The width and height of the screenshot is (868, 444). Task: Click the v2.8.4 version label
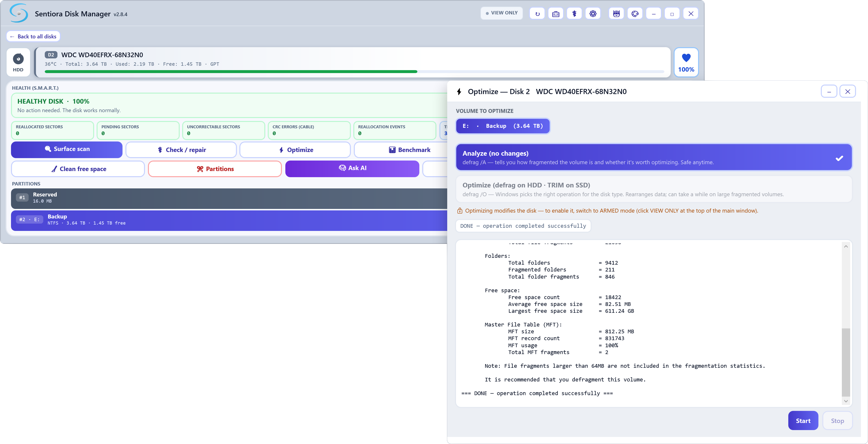coord(120,14)
